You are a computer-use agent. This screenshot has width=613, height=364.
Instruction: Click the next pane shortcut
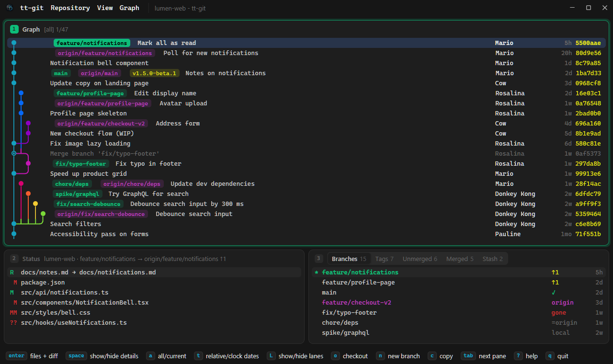pos(483,356)
